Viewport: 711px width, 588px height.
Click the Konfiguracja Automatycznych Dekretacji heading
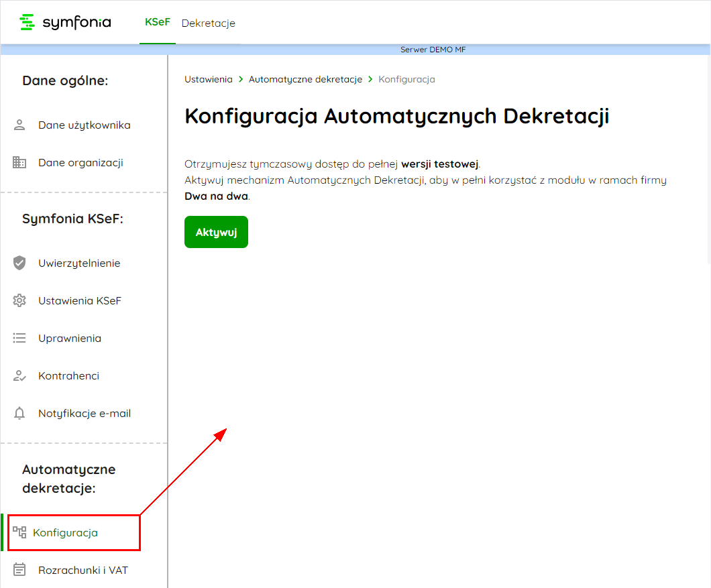(397, 116)
